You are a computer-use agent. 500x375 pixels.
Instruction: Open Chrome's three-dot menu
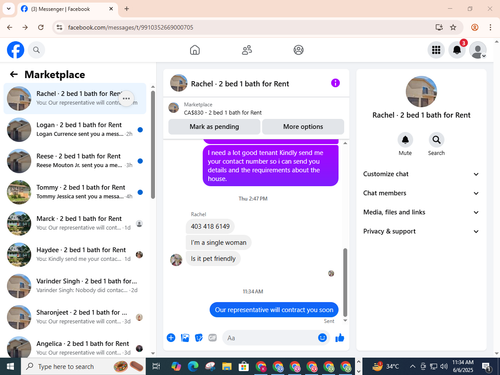[490, 27]
